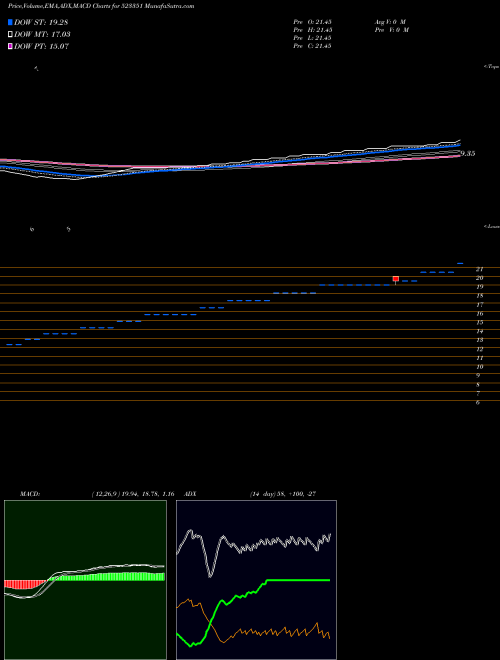Click the magenta DOW PT legend swatch
Image resolution: width=500 pixels, height=660 pixels.
click(x=10, y=46)
